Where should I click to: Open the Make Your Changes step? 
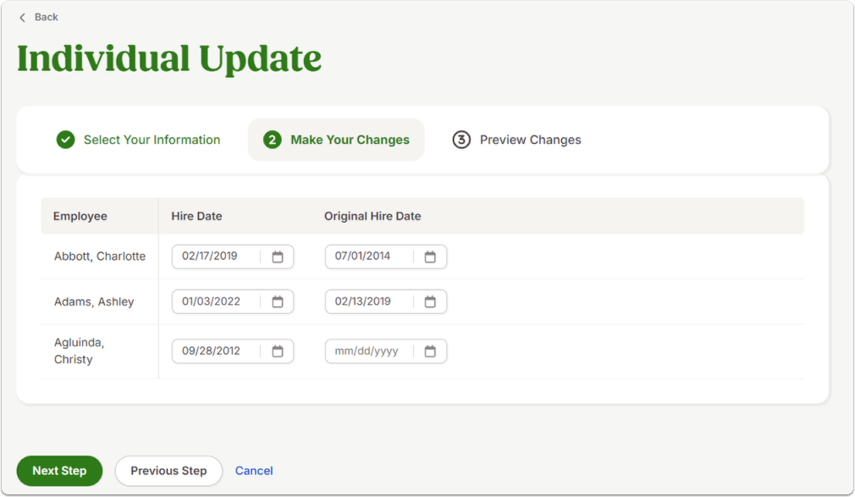pyautogui.click(x=336, y=140)
